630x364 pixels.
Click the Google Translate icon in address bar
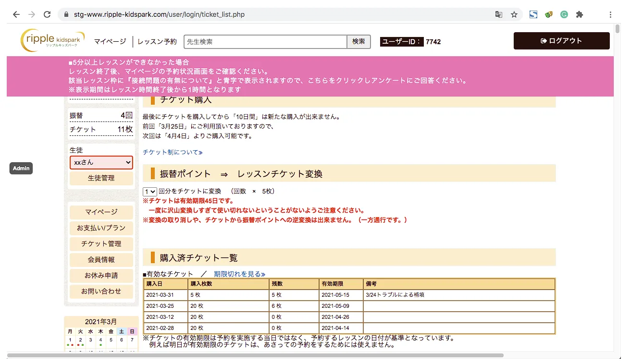click(499, 14)
